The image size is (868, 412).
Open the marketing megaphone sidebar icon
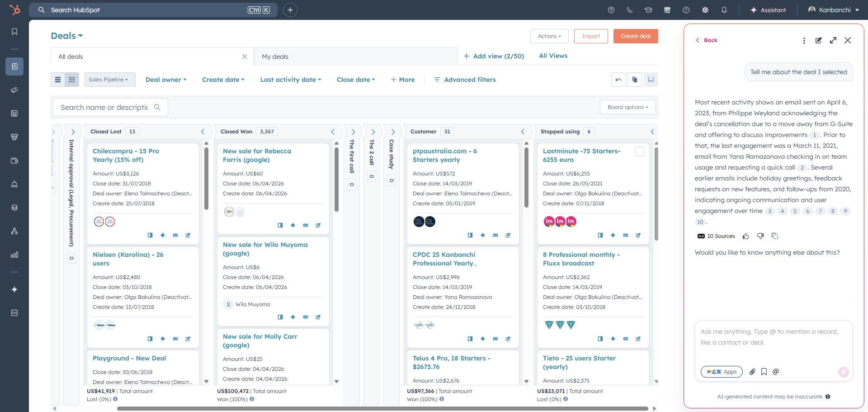(x=14, y=90)
